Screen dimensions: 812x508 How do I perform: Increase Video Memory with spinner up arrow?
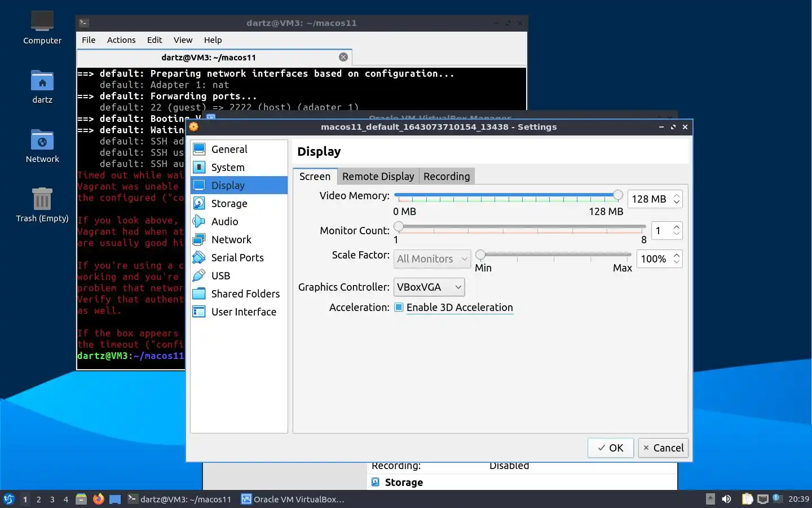pos(676,195)
